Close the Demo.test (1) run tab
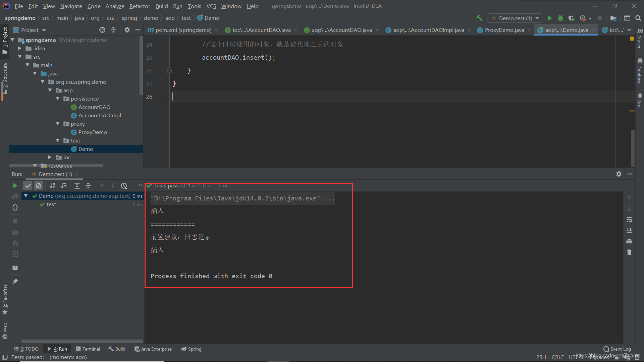The width and height of the screenshot is (644, 362). pyautogui.click(x=77, y=174)
